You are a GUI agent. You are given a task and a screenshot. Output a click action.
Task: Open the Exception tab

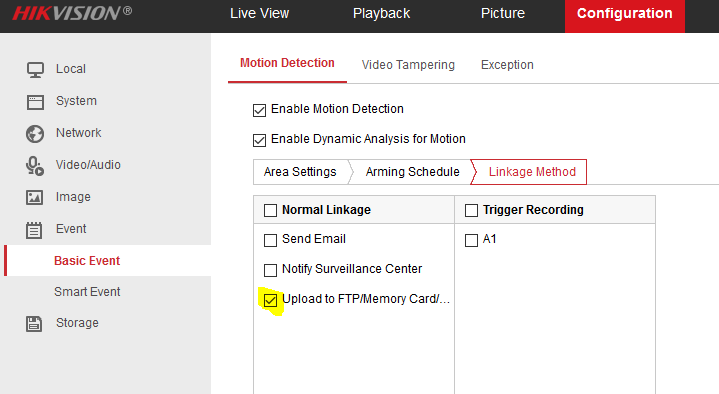tap(507, 65)
